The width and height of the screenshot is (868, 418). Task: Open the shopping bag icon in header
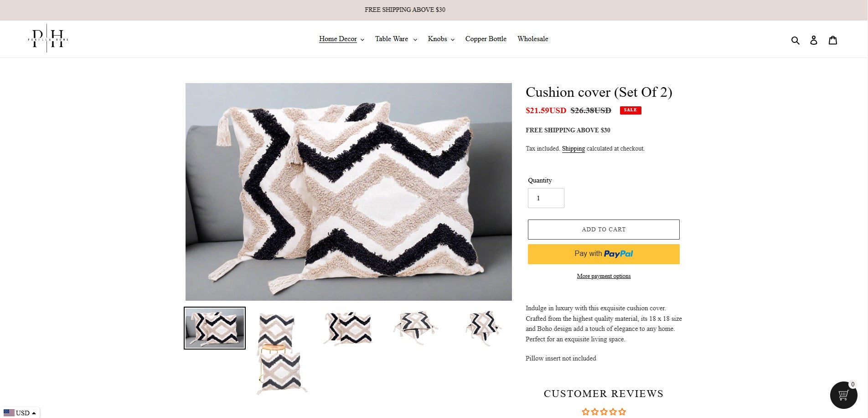coord(833,40)
